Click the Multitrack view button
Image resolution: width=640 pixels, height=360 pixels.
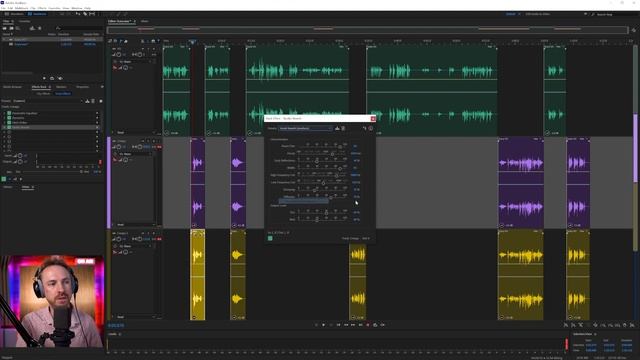[x=38, y=14]
